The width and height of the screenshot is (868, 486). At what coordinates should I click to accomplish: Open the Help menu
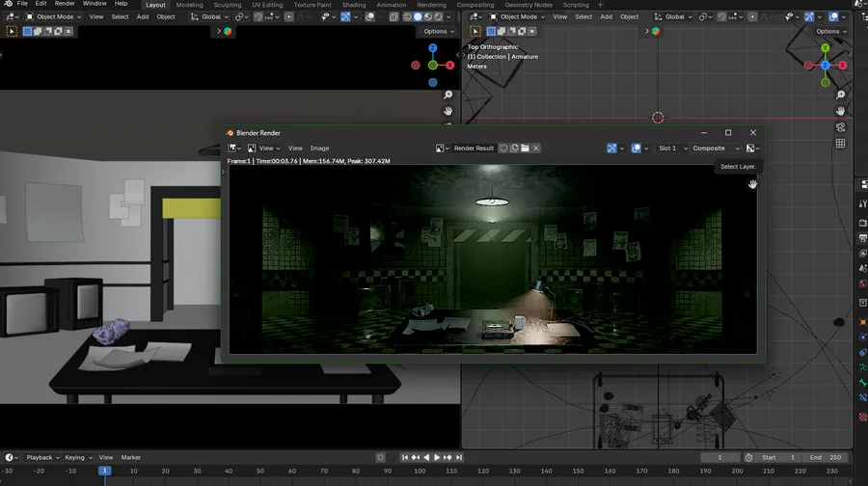coord(121,4)
